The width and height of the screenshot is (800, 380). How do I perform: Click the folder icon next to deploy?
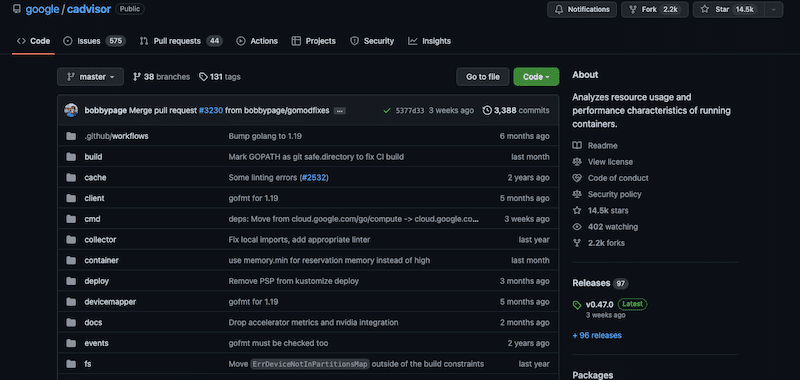71,281
